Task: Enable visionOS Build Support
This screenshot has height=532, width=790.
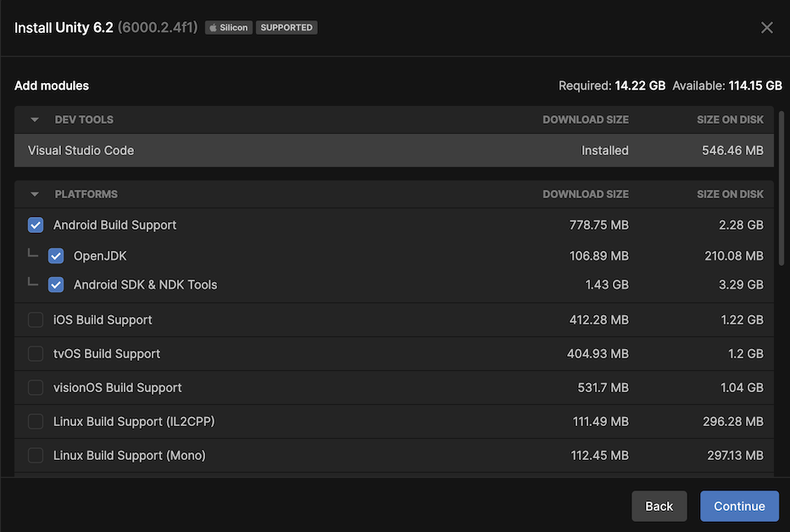Action: pyautogui.click(x=36, y=388)
